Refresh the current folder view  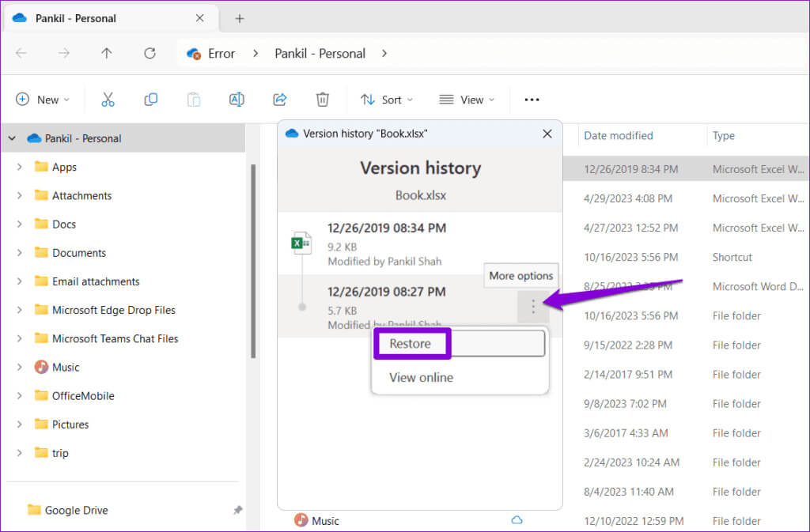click(150, 54)
